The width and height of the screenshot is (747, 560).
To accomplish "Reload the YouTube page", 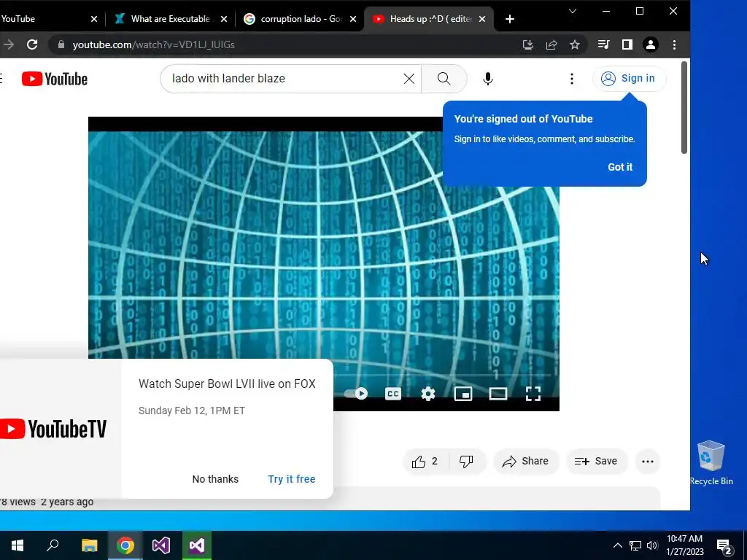I will point(32,44).
